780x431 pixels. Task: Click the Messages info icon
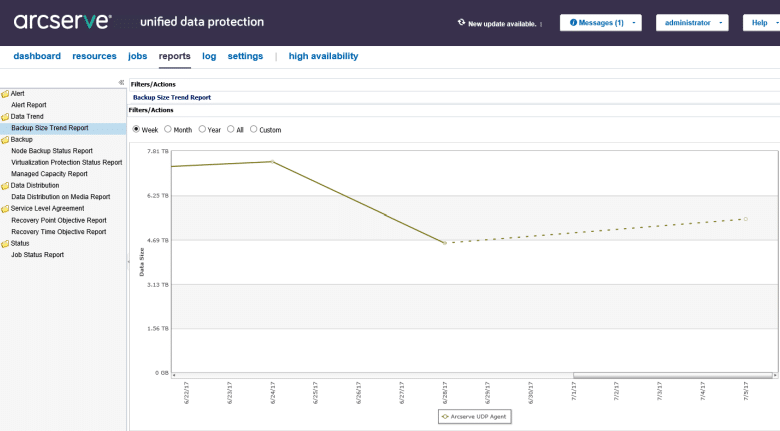[x=573, y=22]
